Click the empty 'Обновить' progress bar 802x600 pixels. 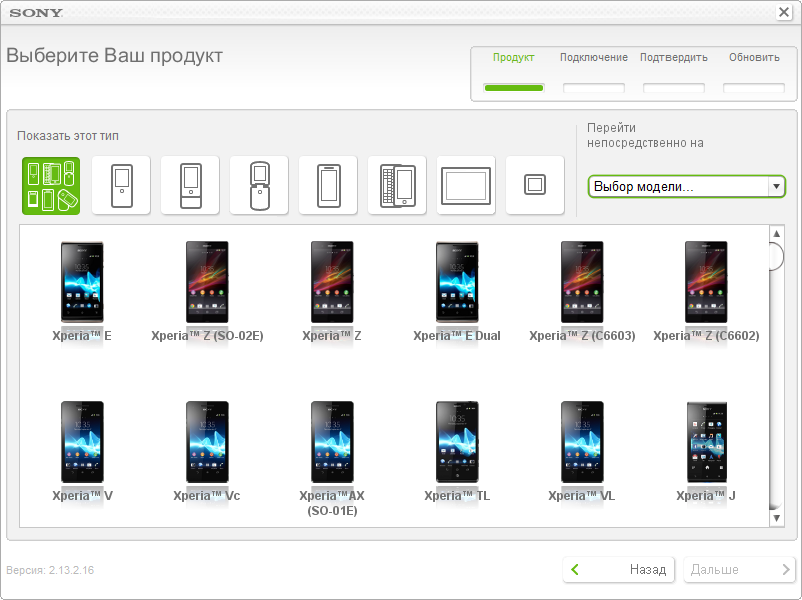click(754, 88)
